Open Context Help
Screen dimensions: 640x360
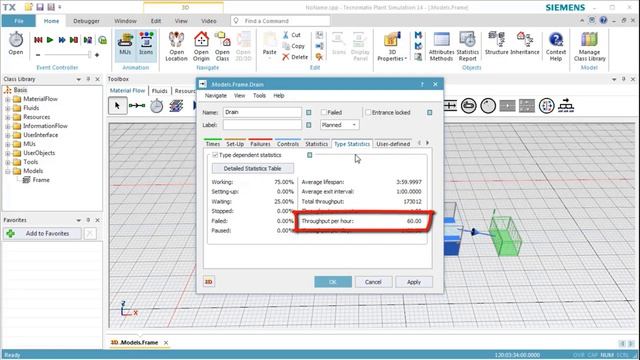(x=556, y=47)
